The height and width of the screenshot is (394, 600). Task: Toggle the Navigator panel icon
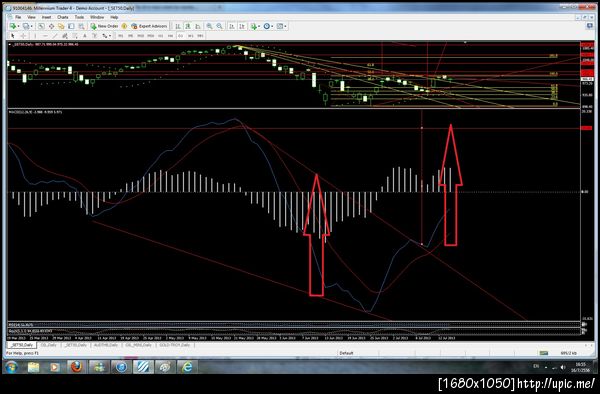click(x=61, y=26)
